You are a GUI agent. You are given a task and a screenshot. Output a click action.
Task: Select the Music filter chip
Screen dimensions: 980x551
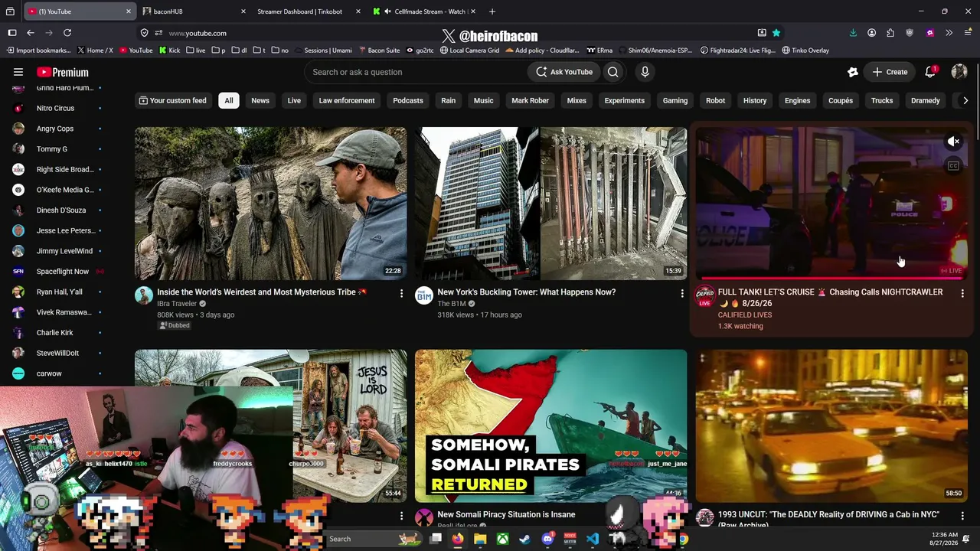[x=483, y=100]
